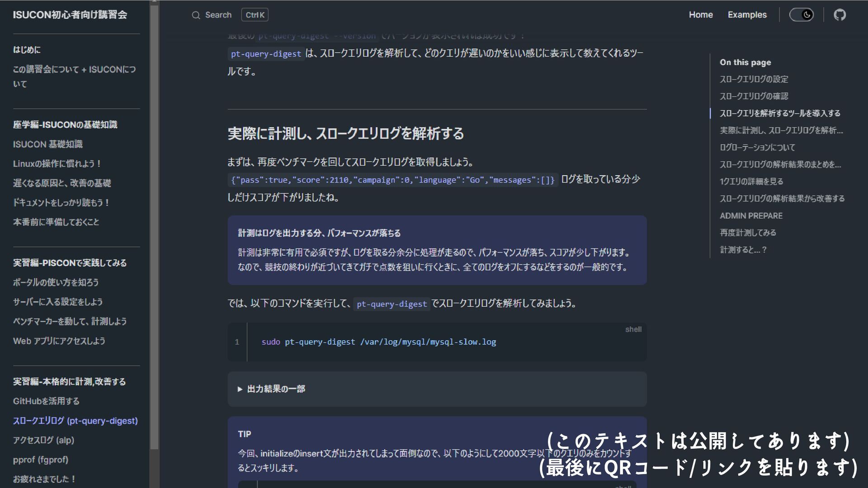Jump to スロークエリを解析するツールを導入する section

780,113
